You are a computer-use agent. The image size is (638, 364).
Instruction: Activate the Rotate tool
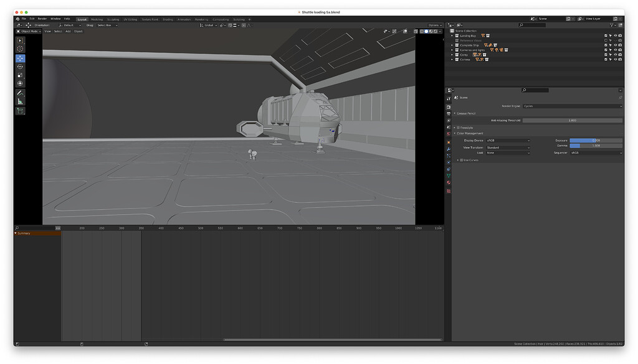pyautogui.click(x=20, y=67)
